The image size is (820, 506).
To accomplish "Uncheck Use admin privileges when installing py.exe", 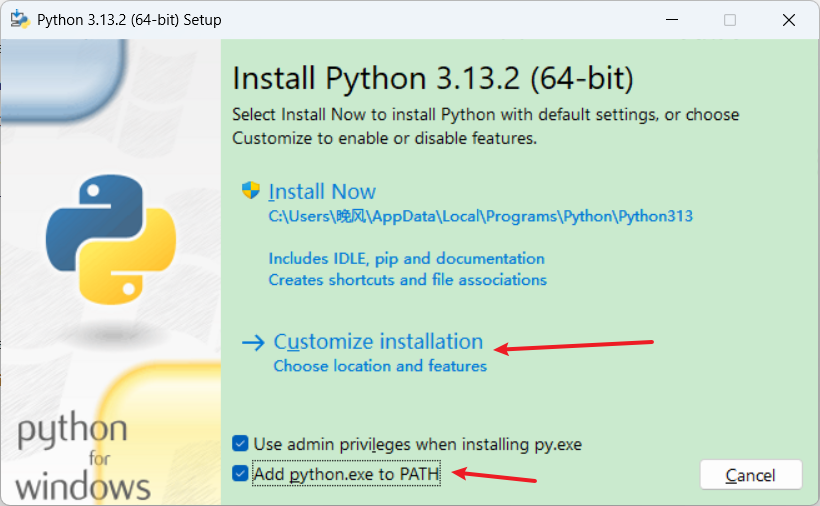I will 240,444.
